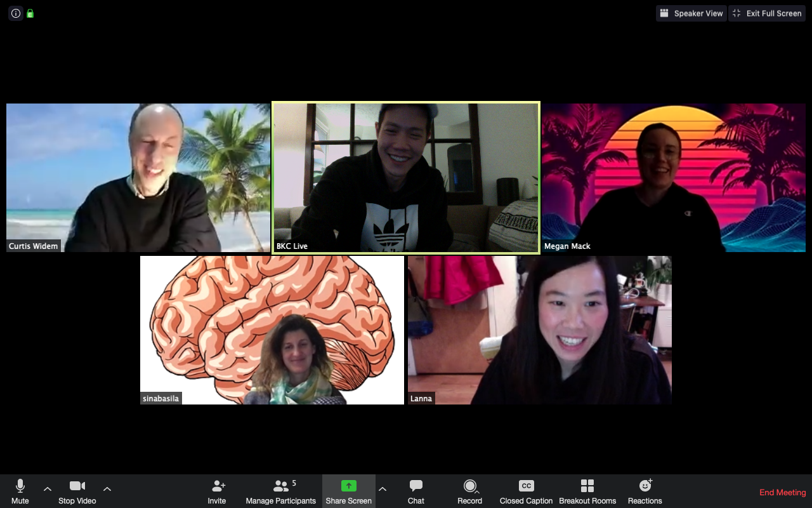812x508 pixels.
Task: Click Exit Full Screen
Action: tap(767, 13)
